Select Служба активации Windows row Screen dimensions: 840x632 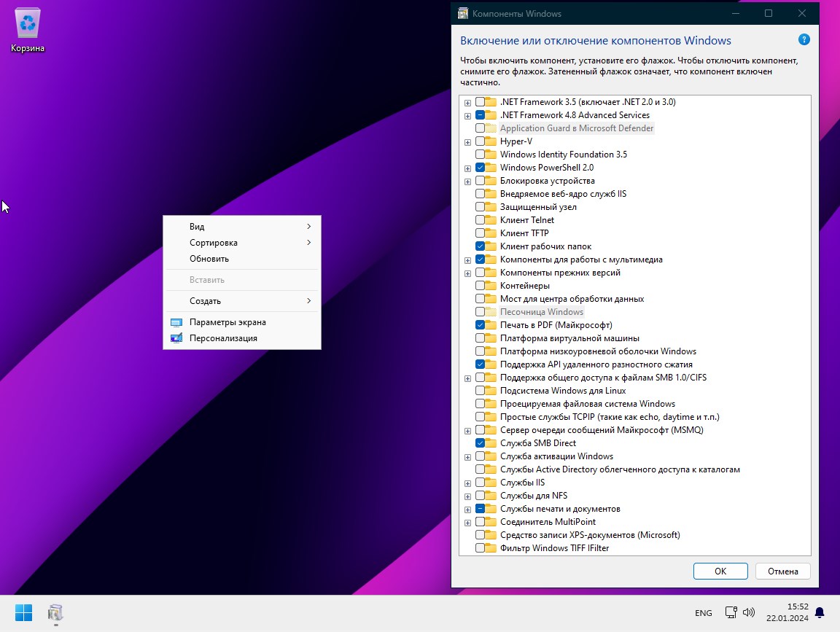(556, 456)
